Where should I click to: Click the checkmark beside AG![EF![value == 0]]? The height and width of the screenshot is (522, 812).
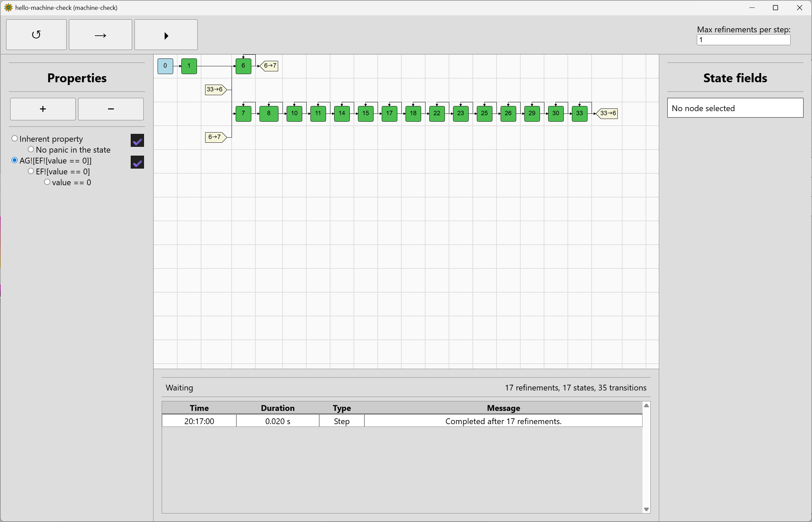137,162
